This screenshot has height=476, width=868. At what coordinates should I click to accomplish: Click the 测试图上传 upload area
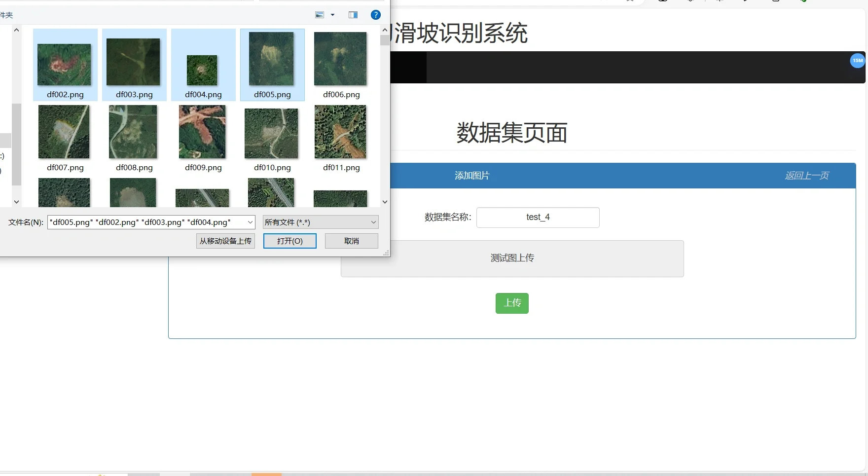coord(512,258)
